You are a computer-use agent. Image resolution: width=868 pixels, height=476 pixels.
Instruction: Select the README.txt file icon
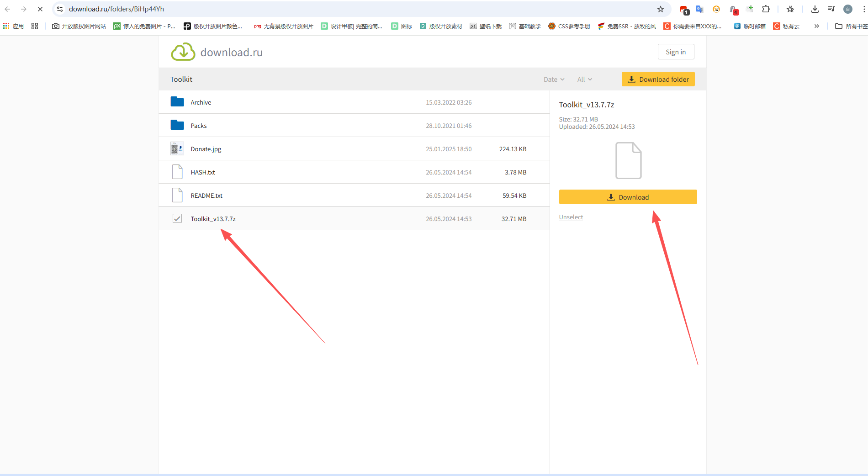coord(177,196)
